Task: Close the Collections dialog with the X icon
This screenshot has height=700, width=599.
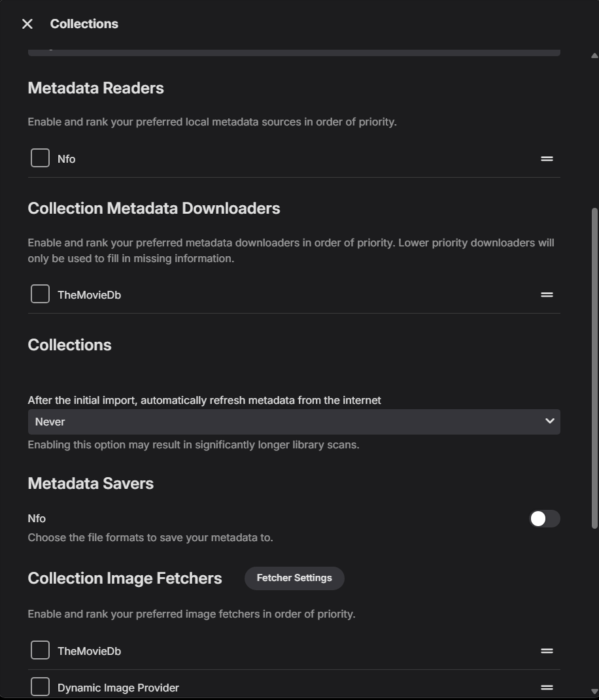Action: point(27,24)
